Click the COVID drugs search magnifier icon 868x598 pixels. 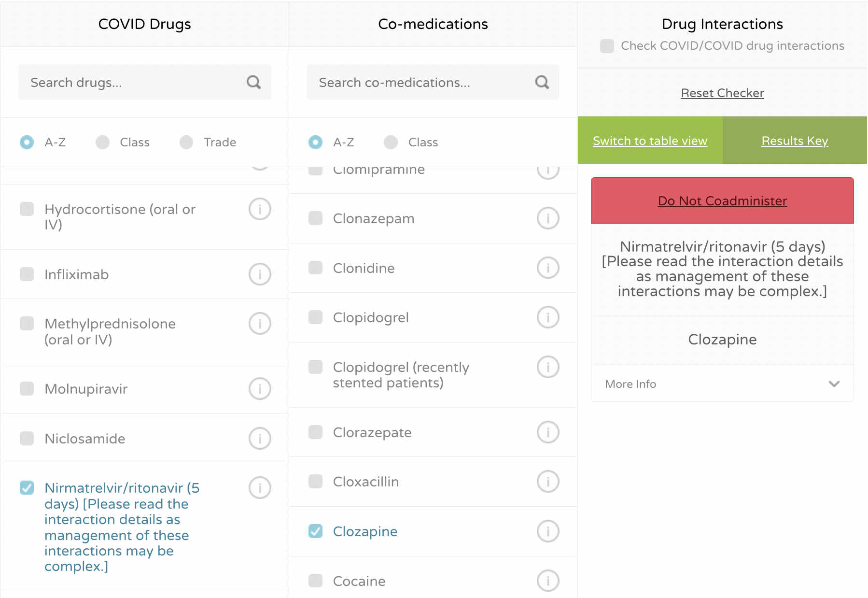[x=253, y=82]
